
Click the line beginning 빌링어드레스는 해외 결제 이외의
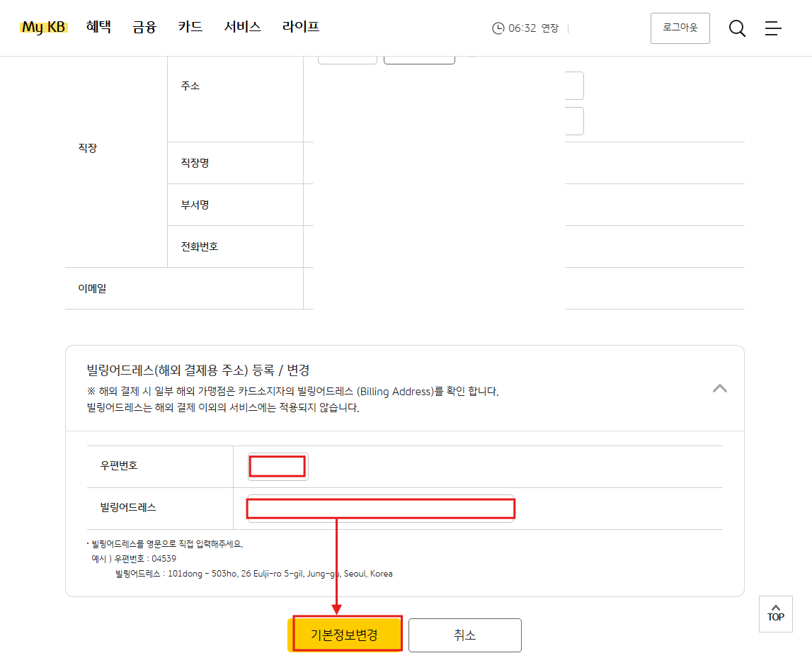pyautogui.click(x=223, y=408)
